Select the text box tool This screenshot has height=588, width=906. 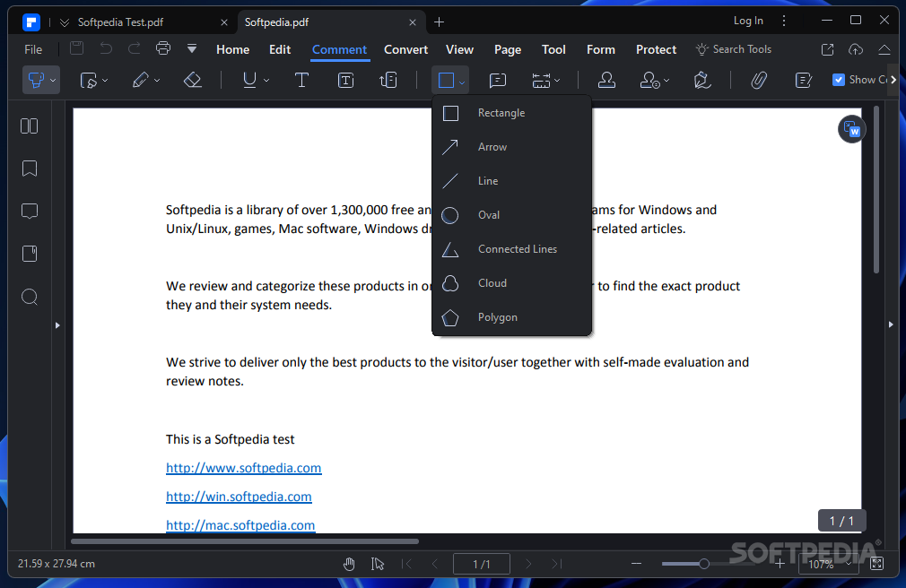click(x=345, y=81)
